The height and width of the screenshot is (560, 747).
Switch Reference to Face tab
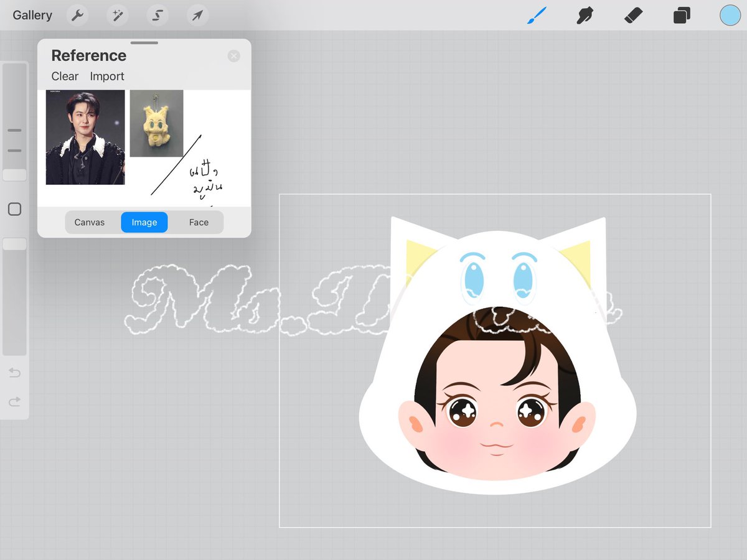[x=199, y=222]
